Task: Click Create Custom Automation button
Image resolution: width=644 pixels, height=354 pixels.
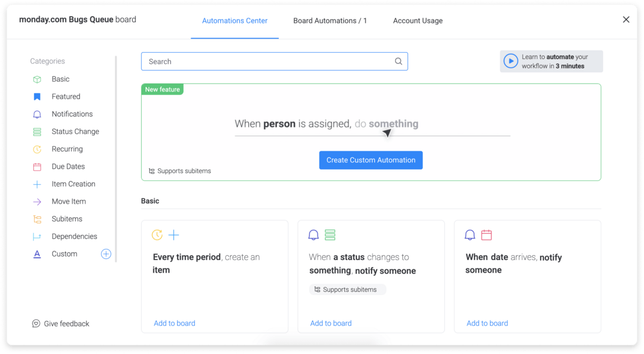Action: coord(371,160)
